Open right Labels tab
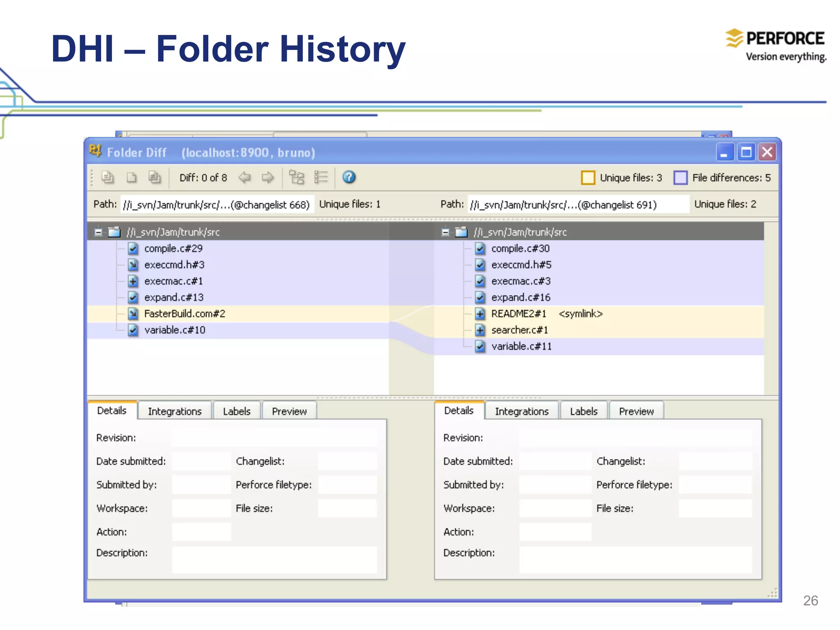Image resolution: width=840 pixels, height=630 pixels. (x=584, y=411)
